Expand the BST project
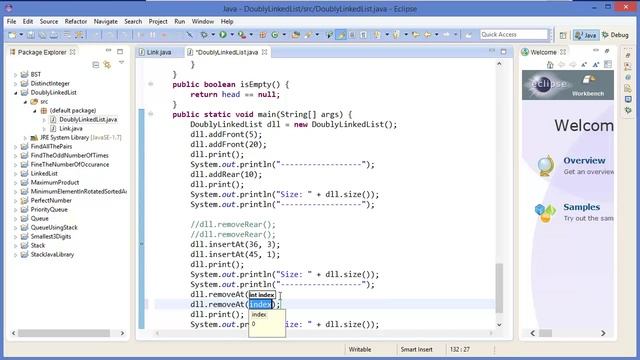Image resolution: width=640 pixels, height=360 pixels. pyautogui.click(x=16, y=75)
